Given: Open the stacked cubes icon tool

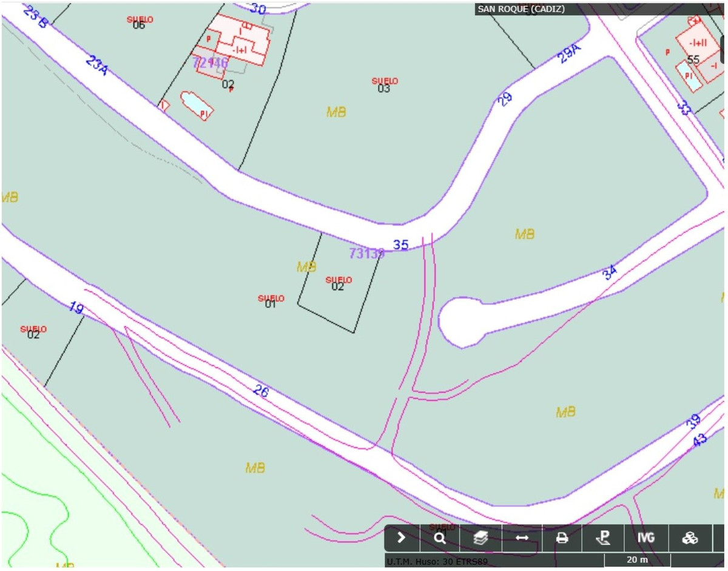Looking at the screenshot, I should 690,538.
